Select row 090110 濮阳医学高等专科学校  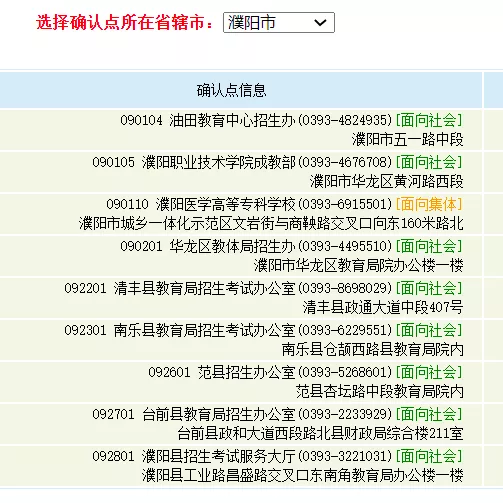(x=241, y=214)
